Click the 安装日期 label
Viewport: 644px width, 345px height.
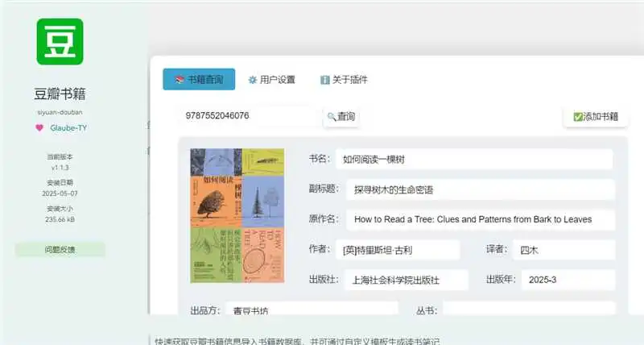60,182
